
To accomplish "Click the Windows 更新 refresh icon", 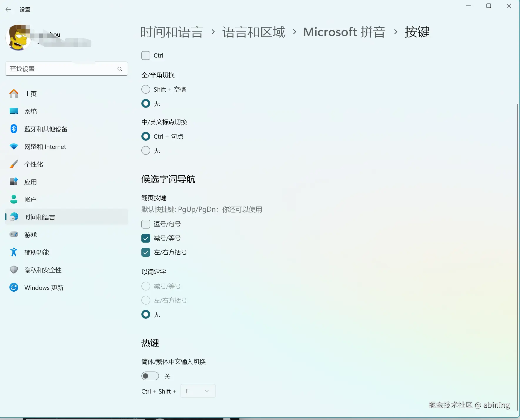I will click(14, 288).
